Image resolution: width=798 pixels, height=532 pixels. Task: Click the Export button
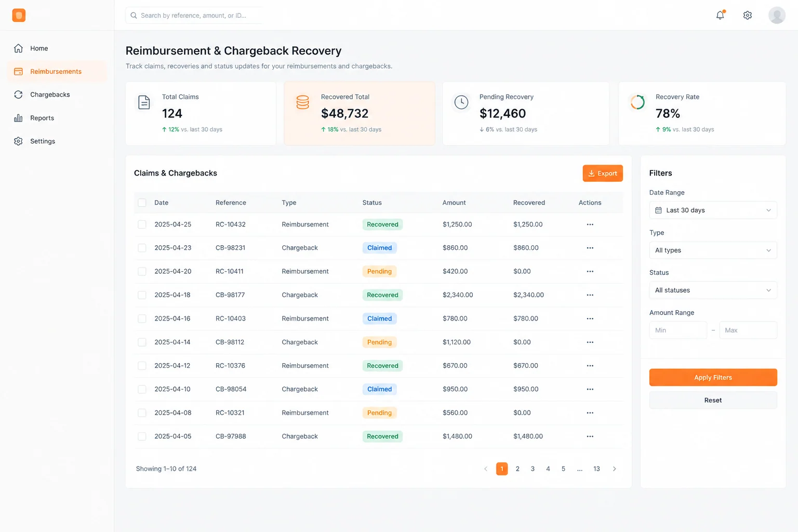coord(603,174)
